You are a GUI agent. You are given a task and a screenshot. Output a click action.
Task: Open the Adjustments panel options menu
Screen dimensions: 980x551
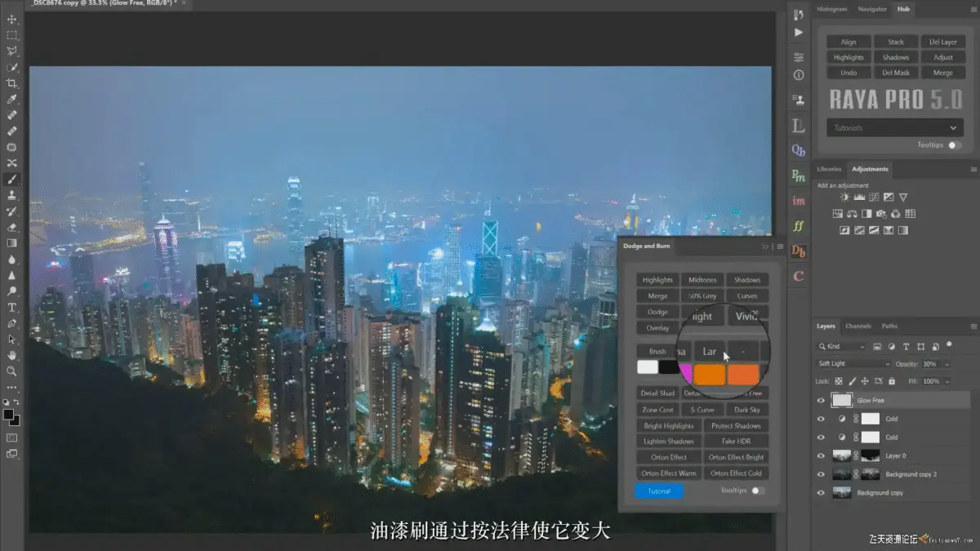973,169
